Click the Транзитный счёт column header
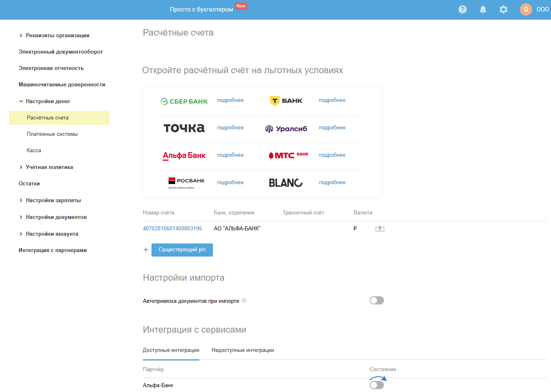551x392 pixels. pyautogui.click(x=303, y=213)
